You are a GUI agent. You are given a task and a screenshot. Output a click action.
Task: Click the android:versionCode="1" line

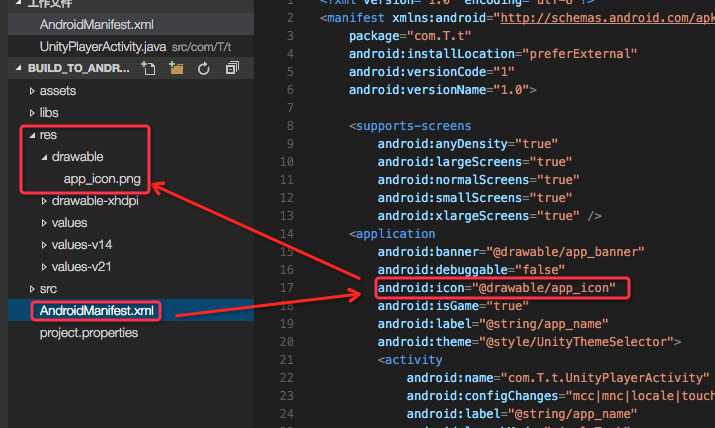tap(431, 72)
